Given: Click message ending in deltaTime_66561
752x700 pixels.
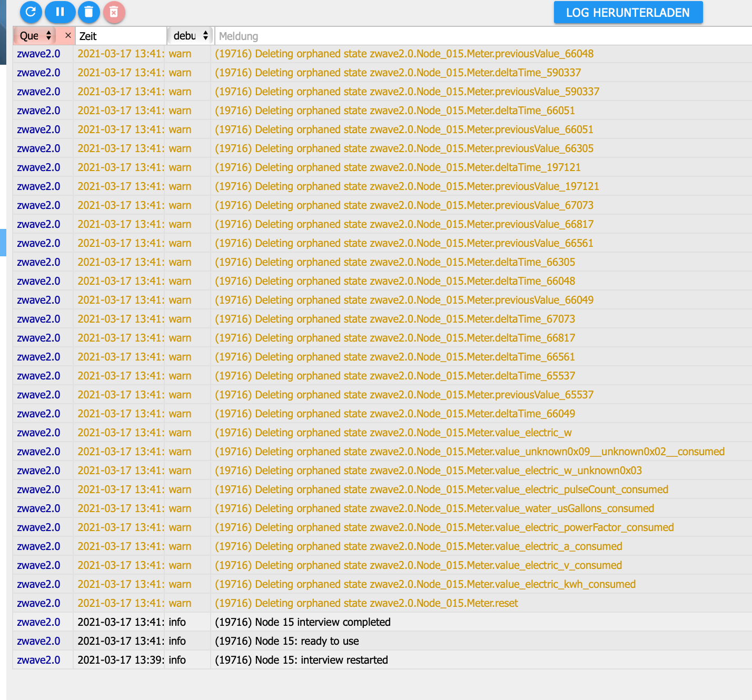Looking at the screenshot, I should 395,357.
